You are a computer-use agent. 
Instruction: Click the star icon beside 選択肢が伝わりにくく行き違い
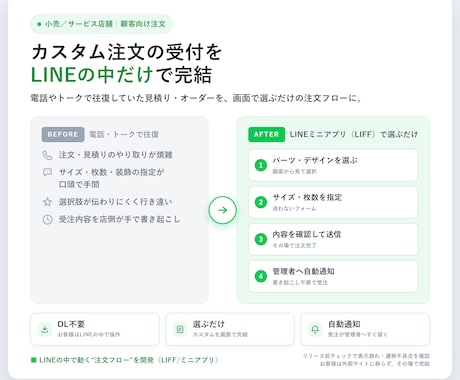pos(47,202)
